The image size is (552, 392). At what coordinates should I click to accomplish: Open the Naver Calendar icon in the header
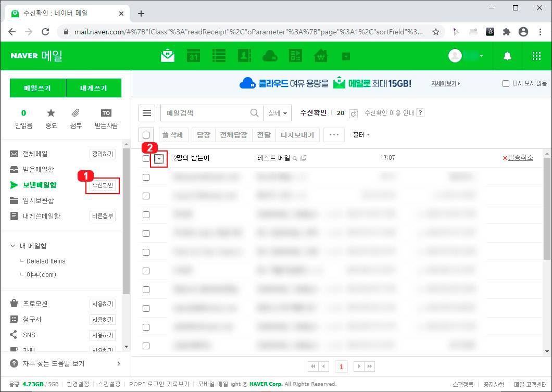click(x=193, y=56)
